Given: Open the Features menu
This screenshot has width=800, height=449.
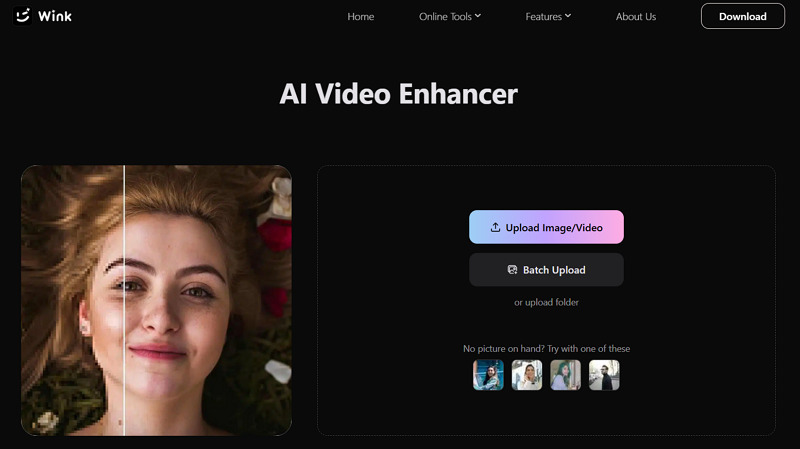Looking at the screenshot, I should click(543, 17).
